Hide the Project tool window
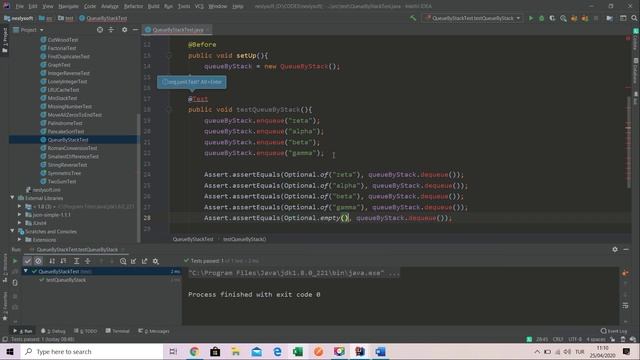The height and width of the screenshot is (360, 640). click(x=135, y=30)
